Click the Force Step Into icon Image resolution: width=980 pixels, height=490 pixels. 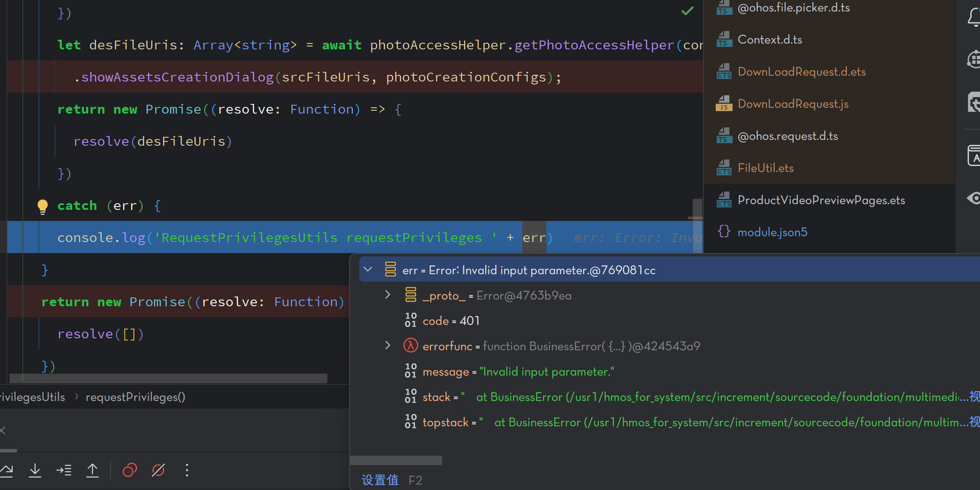[x=64, y=470]
